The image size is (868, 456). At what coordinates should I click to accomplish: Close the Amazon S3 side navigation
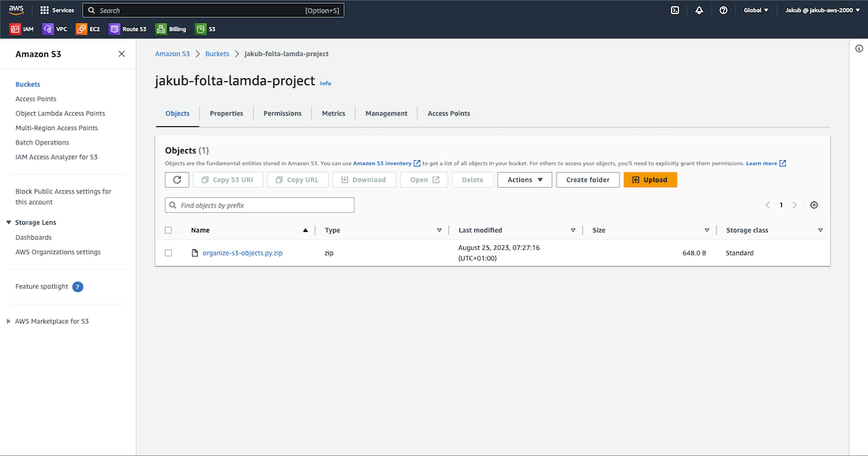(122, 54)
